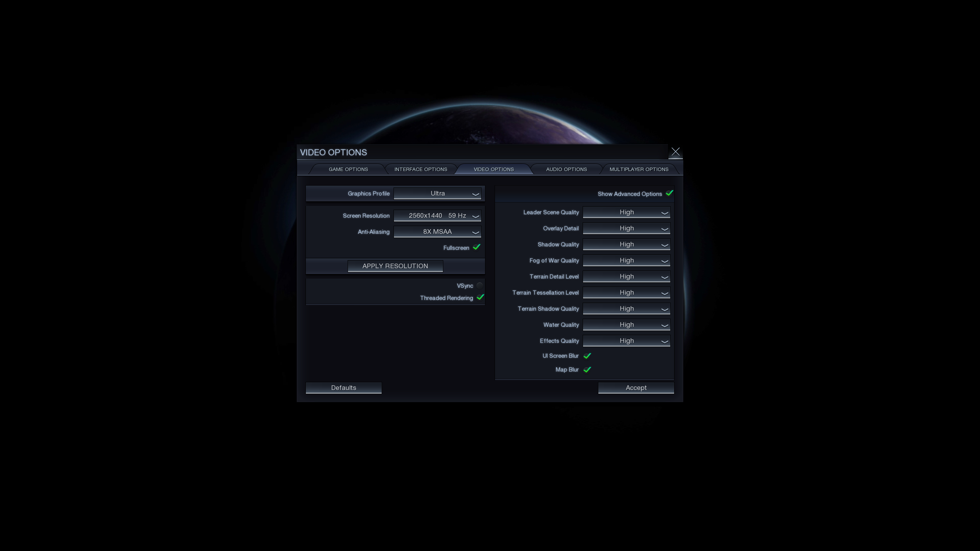Toggle the Fullscreen checkbox
The image size is (980, 551).
[477, 248]
